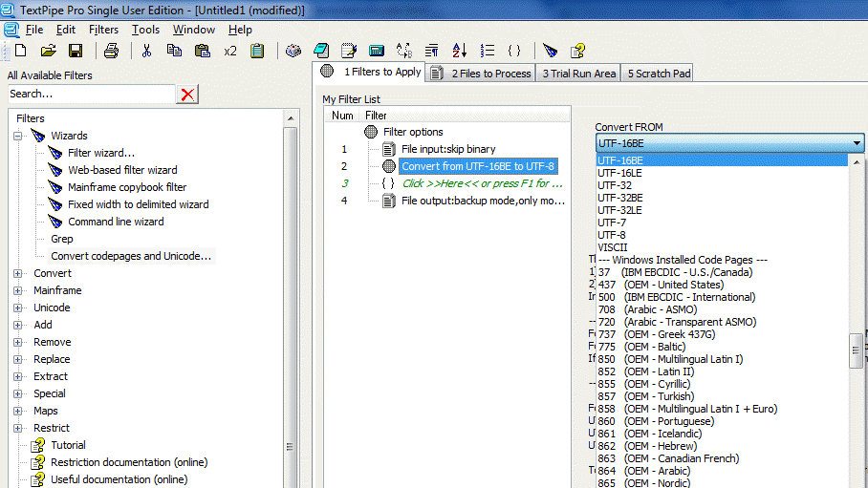Open the Convert FROM dropdown arrow
The image size is (868, 488).
(x=857, y=143)
